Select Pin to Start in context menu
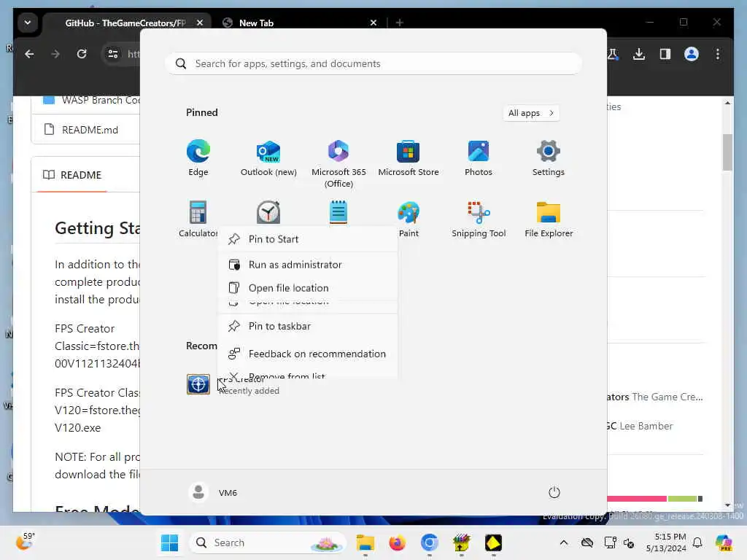 coord(308,239)
